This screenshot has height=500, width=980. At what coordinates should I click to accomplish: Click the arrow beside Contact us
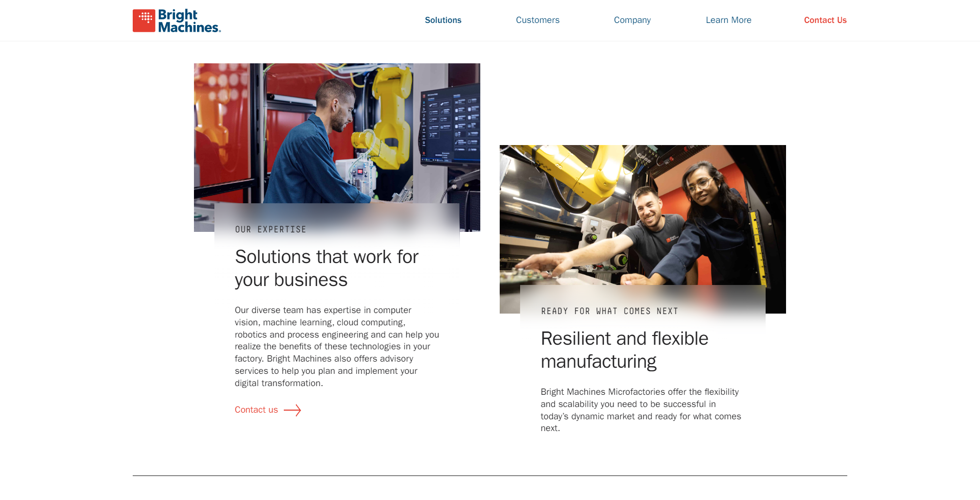pyautogui.click(x=292, y=410)
